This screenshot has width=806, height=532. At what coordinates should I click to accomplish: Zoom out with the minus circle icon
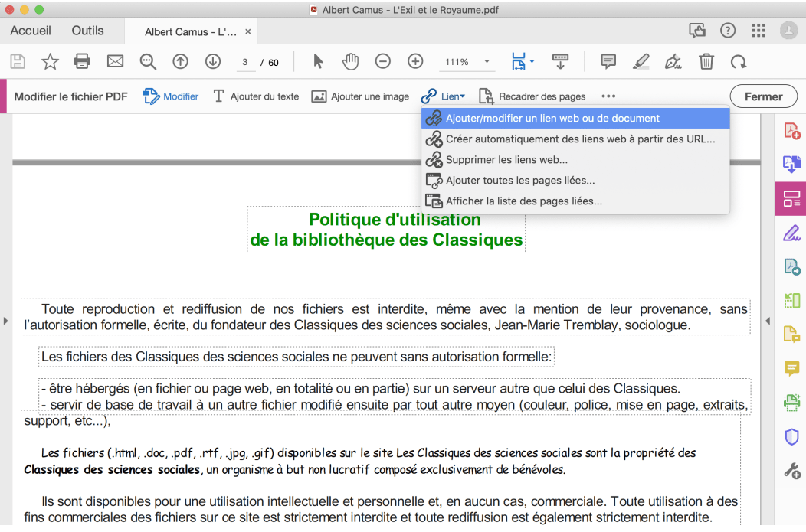coord(383,62)
